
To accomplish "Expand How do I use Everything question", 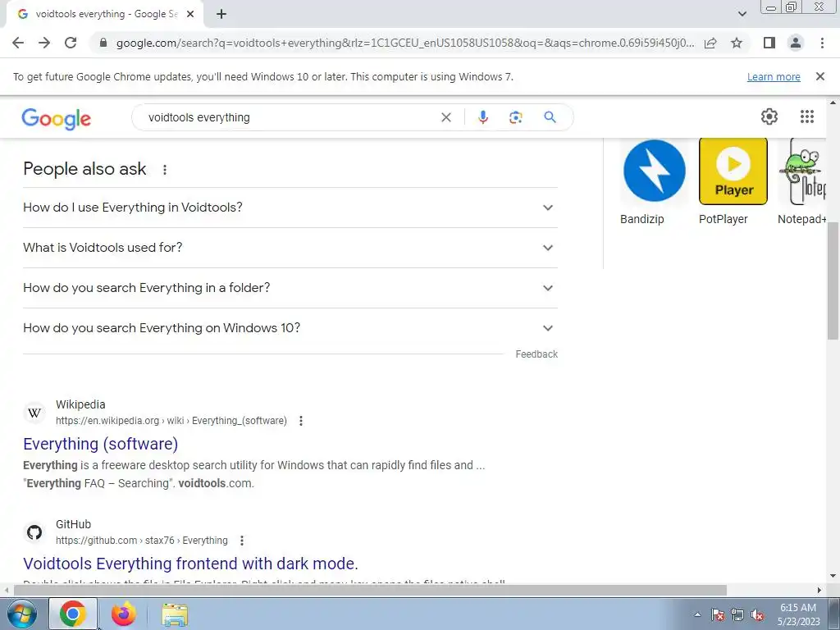I will tap(290, 208).
